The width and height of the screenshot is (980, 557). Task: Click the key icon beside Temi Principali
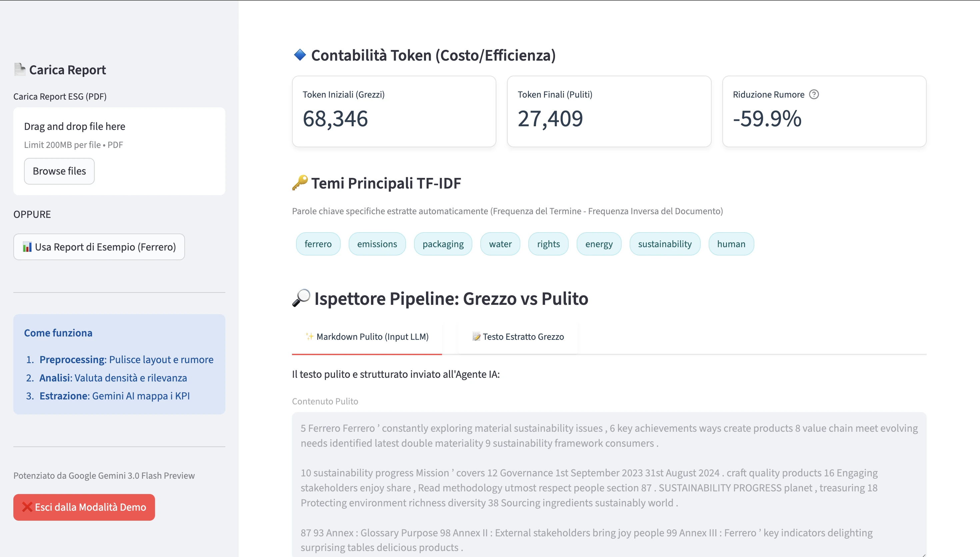(300, 183)
